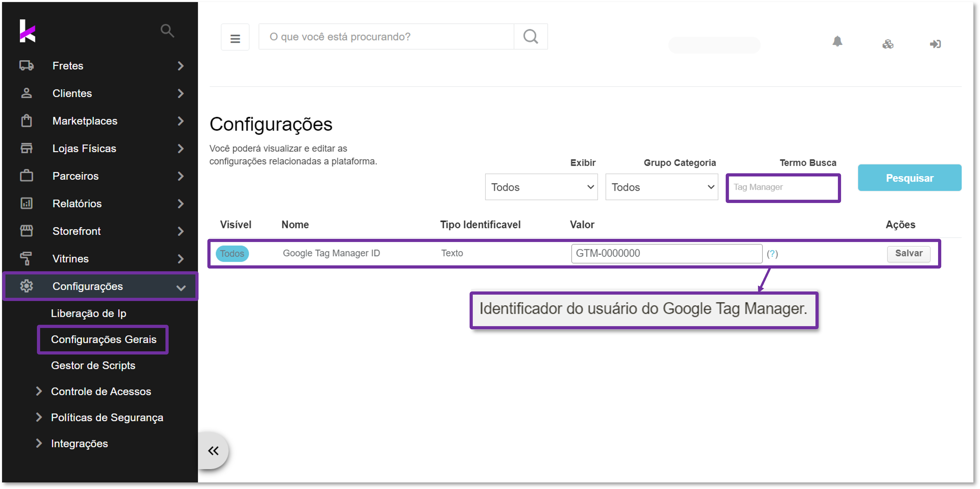This screenshot has width=980, height=489.
Task: Toggle the Todos visibility badge
Action: pos(232,254)
